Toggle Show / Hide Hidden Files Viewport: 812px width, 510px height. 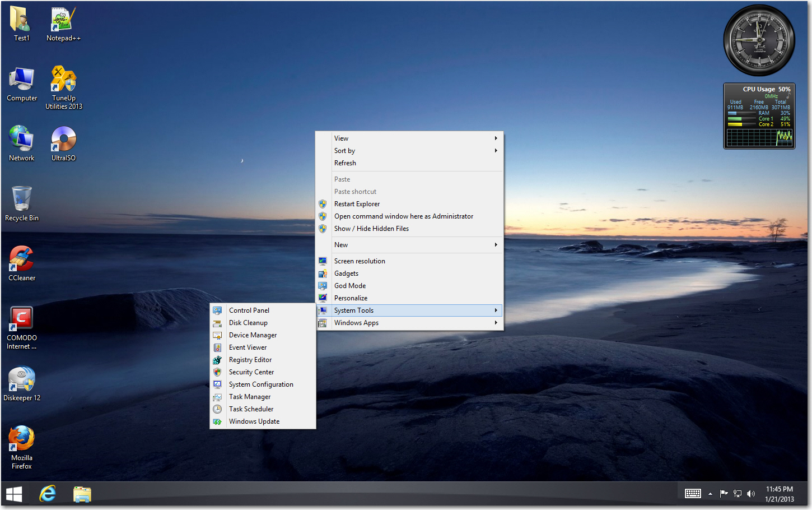(409, 229)
